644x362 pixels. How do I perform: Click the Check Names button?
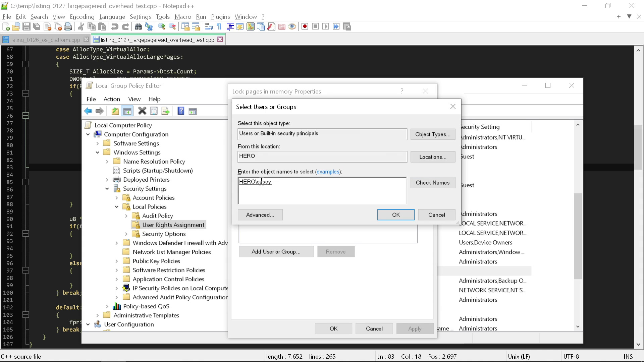click(432, 183)
